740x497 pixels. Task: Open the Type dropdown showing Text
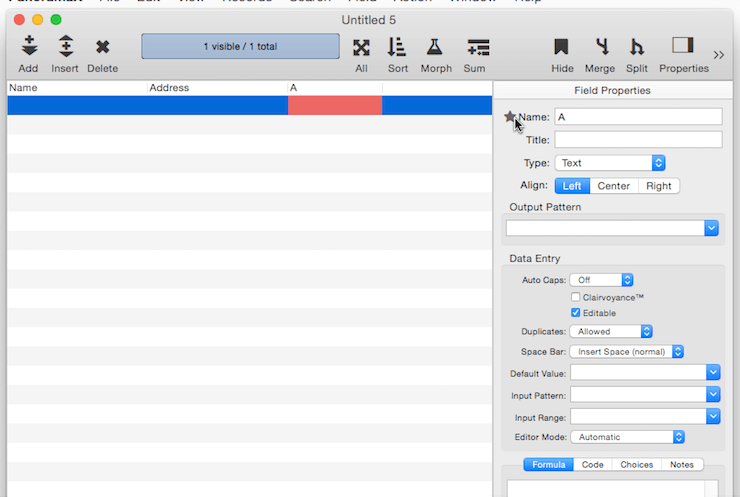[x=610, y=163]
